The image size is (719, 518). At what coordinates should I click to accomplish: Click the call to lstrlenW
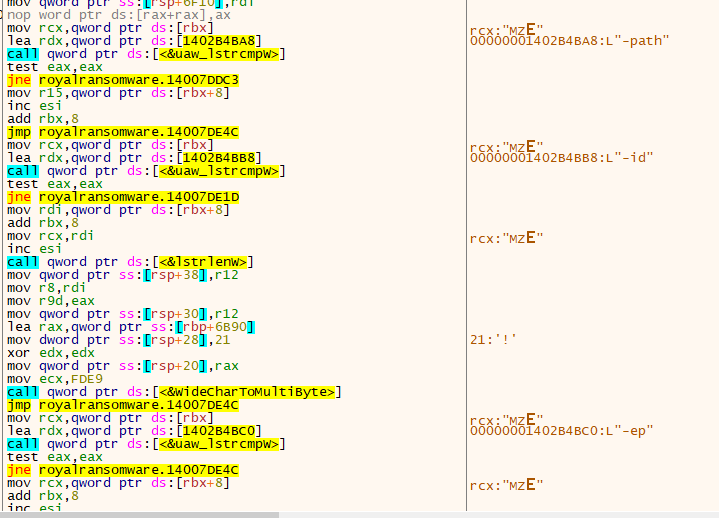pos(130,262)
